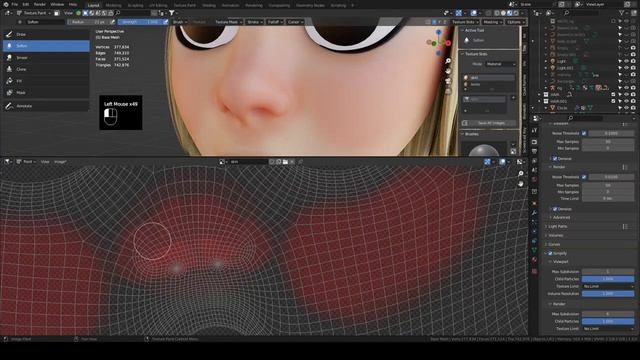This screenshot has height=360, width=640.
Task: Click the Save All Images icon
Action: pos(465,123)
